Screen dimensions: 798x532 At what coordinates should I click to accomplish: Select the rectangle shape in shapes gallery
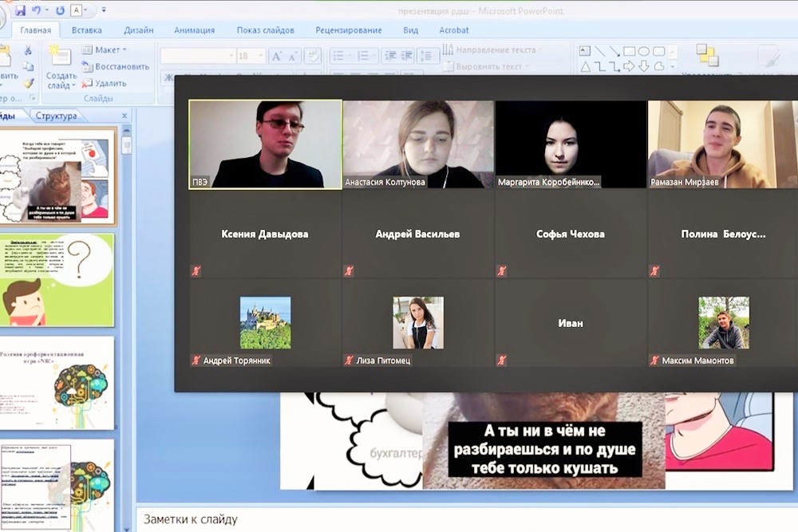629,51
